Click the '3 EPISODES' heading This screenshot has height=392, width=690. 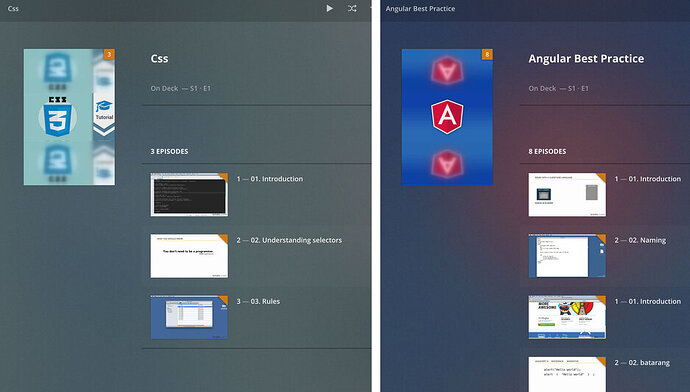coord(169,151)
